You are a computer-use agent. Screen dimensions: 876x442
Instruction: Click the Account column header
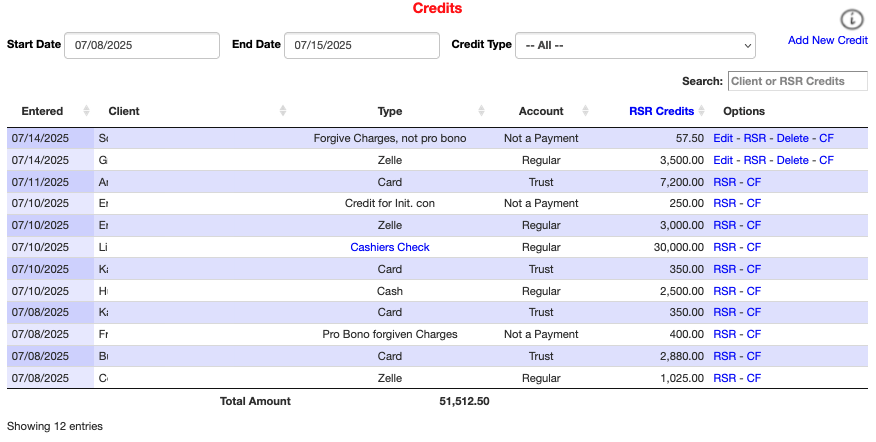541,111
